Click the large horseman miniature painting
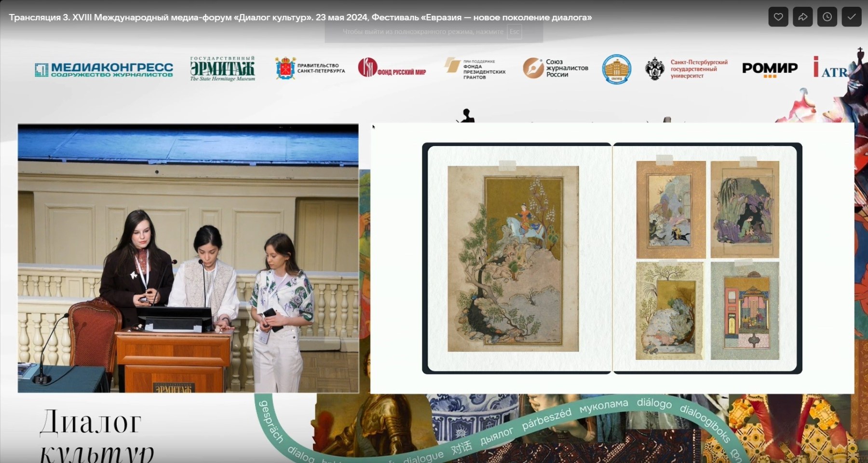Screen dimensions: 868x463 click(x=513, y=259)
